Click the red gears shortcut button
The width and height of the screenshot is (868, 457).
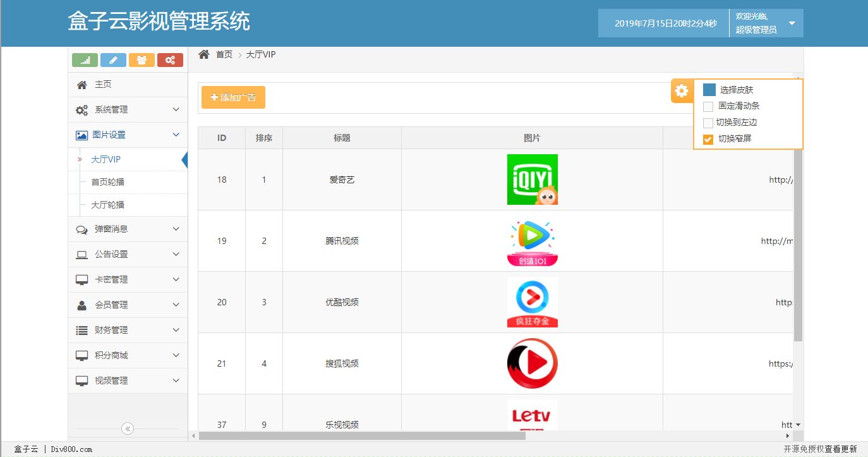pyautogui.click(x=170, y=60)
